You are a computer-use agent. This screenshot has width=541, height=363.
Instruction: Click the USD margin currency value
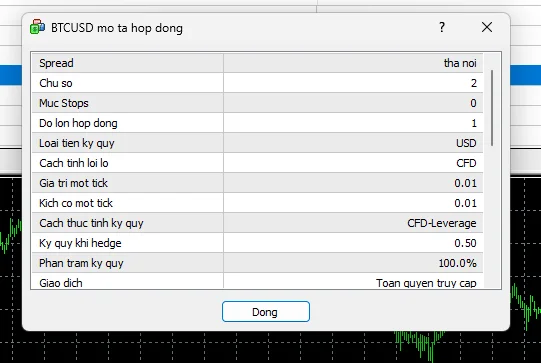point(466,143)
